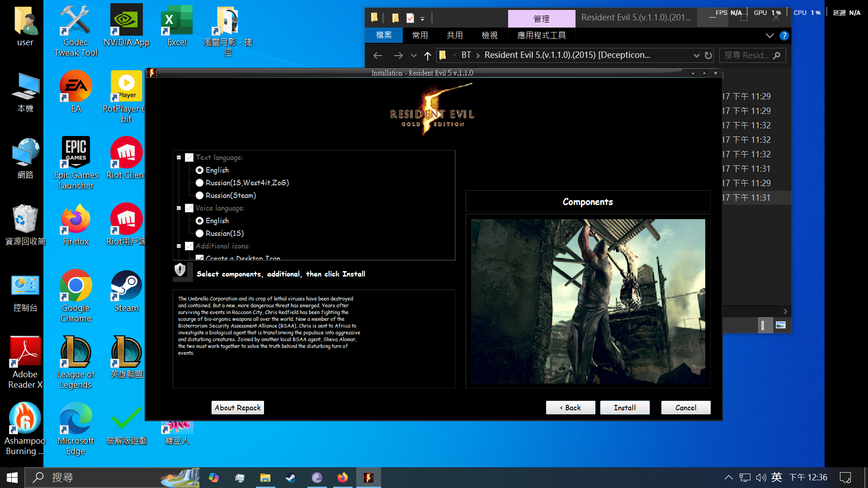Open Steam desktop shortcut

127,291
